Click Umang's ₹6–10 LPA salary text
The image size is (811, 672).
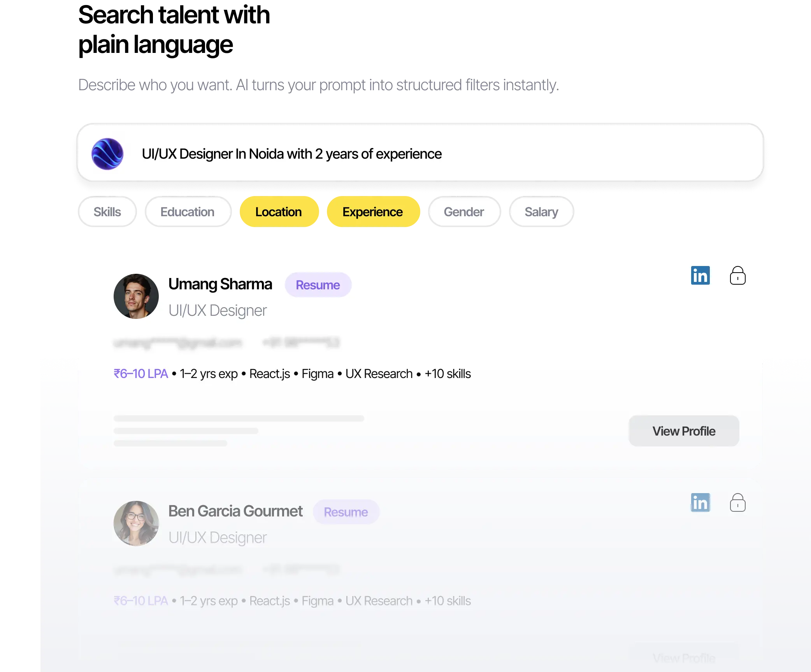click(x=140, y=374)
